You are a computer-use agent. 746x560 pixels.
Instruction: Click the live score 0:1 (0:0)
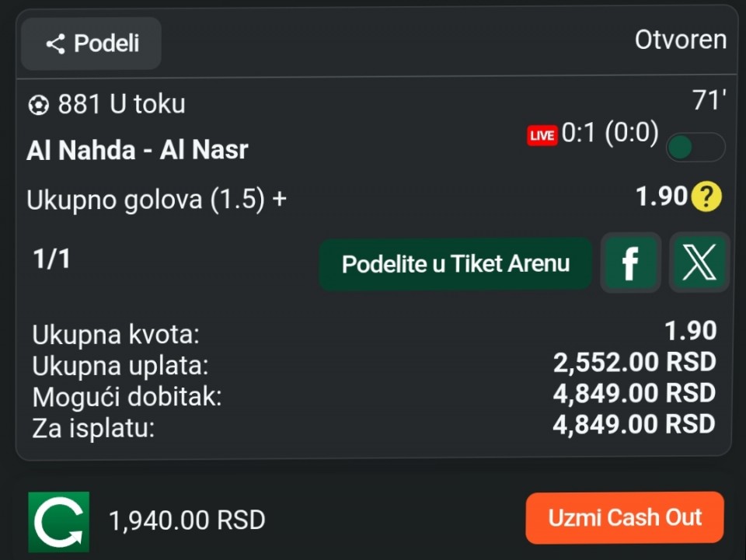[610, 134]
